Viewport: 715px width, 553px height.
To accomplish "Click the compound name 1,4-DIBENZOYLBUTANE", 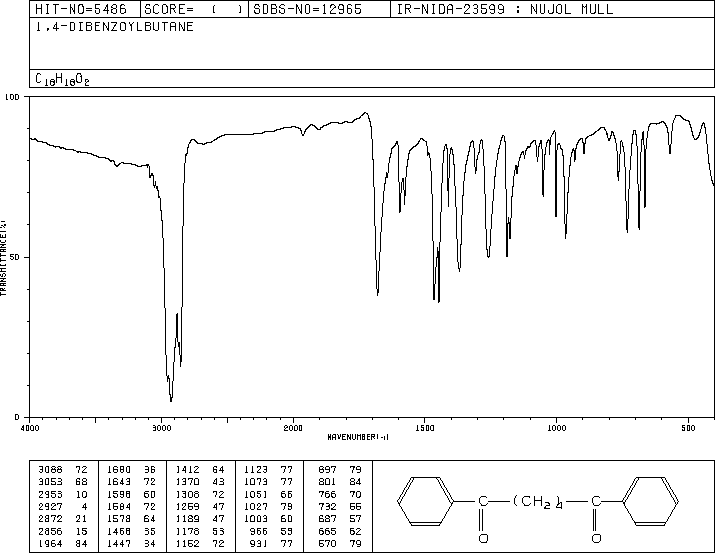I will [x=114, y=26].
